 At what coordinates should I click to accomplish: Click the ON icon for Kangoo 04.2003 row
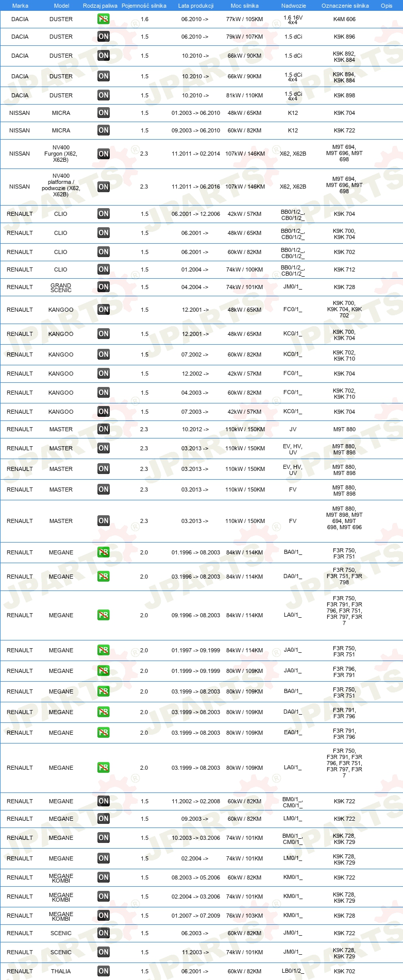(104, 393)
